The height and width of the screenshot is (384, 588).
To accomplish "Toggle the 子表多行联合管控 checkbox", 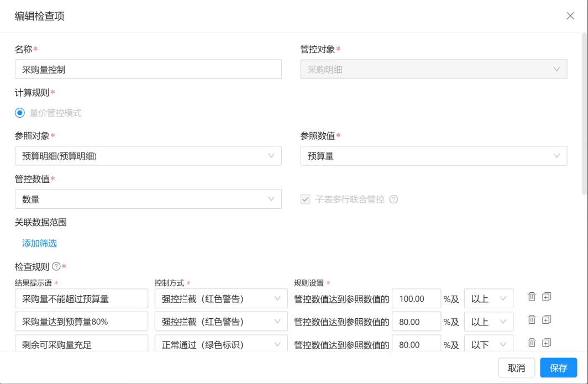I will pyautogui.click(x=306, y=199).
